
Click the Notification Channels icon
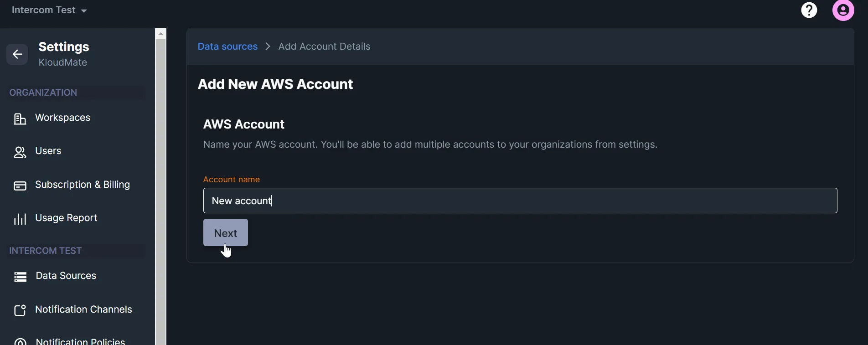[20, 310]
